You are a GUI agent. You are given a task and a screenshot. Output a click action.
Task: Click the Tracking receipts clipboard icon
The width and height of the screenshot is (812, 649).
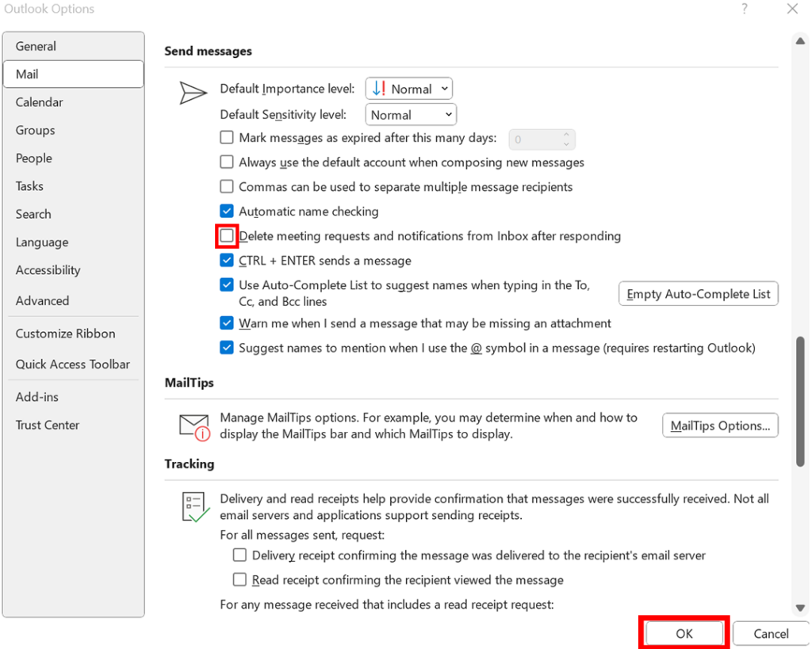point(192,506)
